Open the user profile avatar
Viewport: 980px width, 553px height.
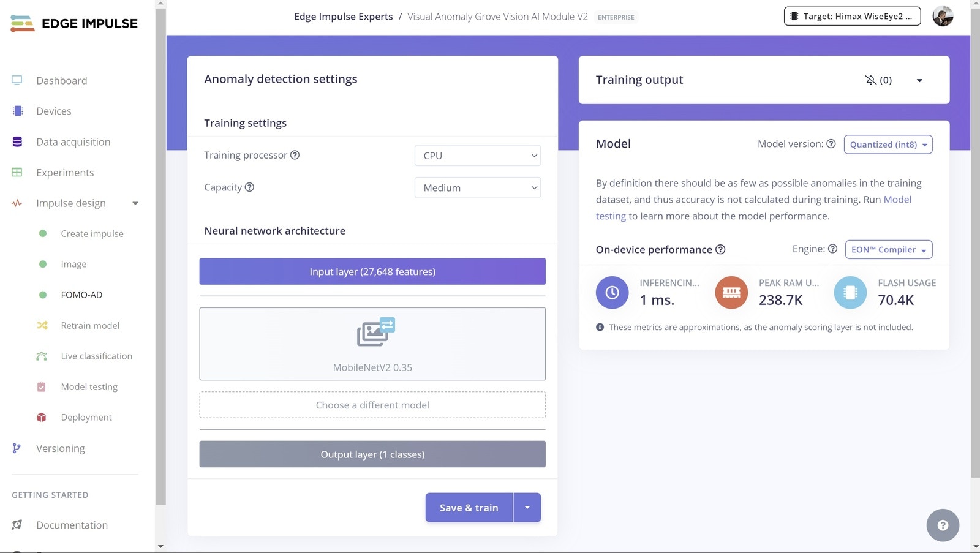(943, 16)
